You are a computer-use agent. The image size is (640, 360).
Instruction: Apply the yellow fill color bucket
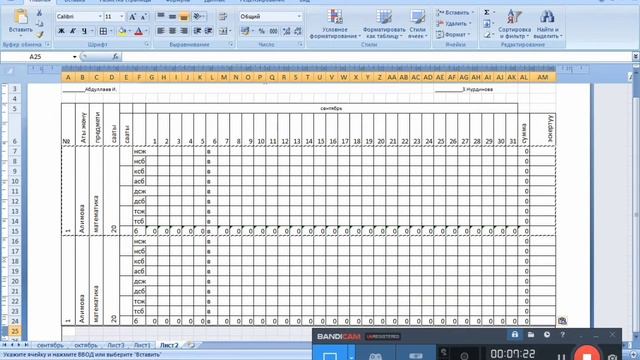[x=122, y=31]
